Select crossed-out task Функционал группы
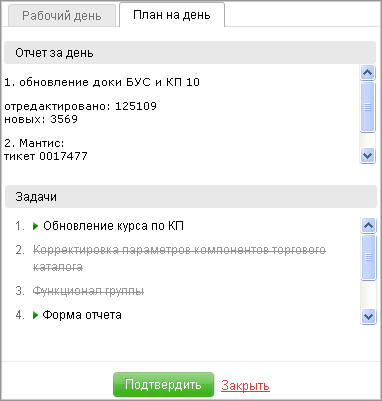The height and width of the screenshot is (401, 382). coord(88,291)
